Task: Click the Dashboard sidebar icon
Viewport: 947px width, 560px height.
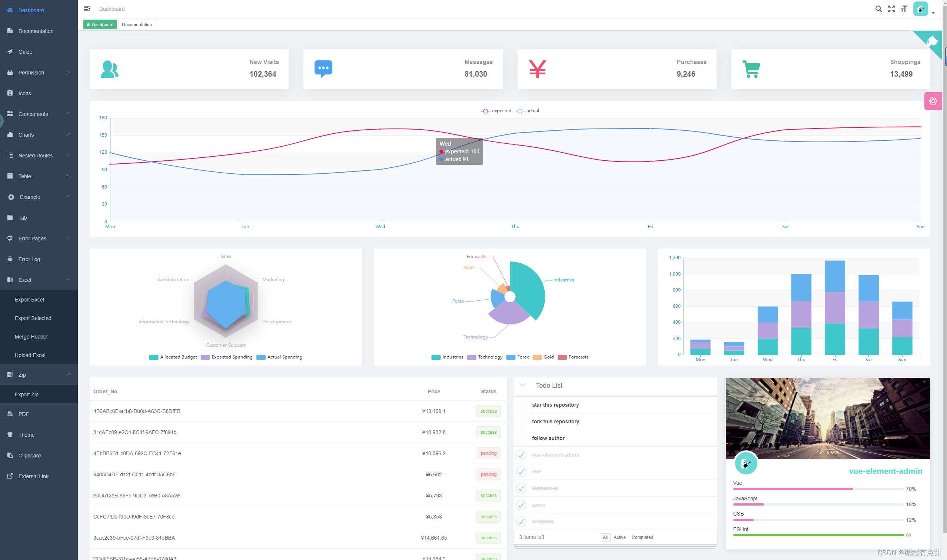Action: (10, 10)
